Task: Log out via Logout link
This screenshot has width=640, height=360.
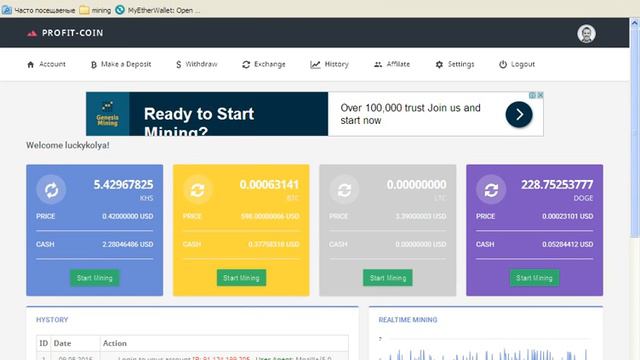Action: [x=523, y=64]
